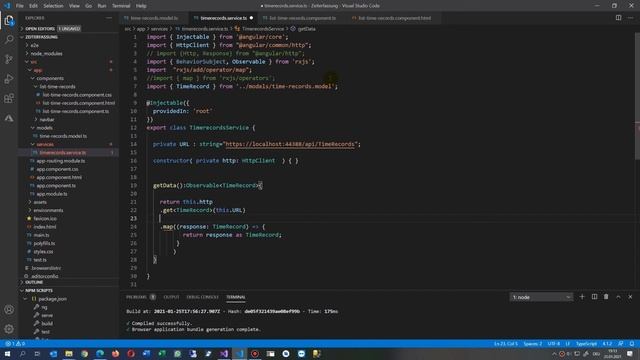Click UTF-8 encoding in status bar
Screen dimensions: 640x360
553,344
